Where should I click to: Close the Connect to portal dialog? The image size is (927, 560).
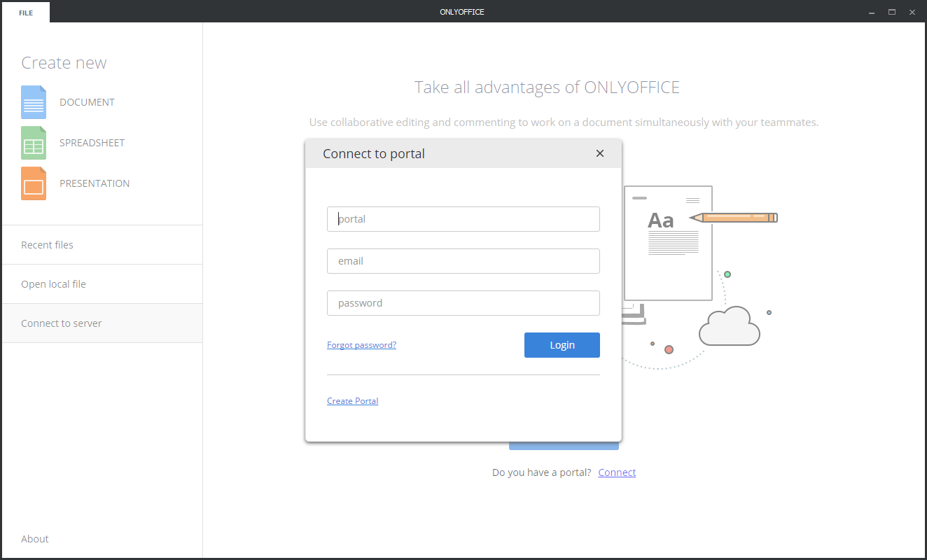(x=600, y=153)
